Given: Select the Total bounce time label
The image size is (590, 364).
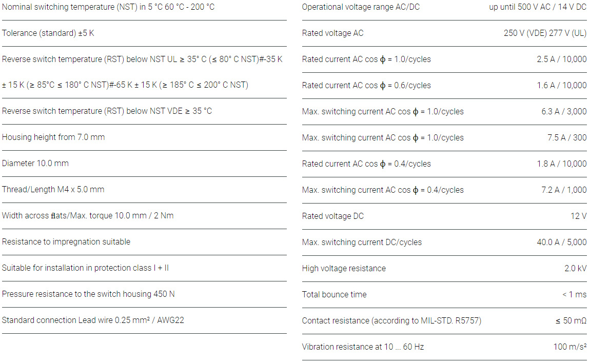Looking at the screenshot, I should pos(335,295).
